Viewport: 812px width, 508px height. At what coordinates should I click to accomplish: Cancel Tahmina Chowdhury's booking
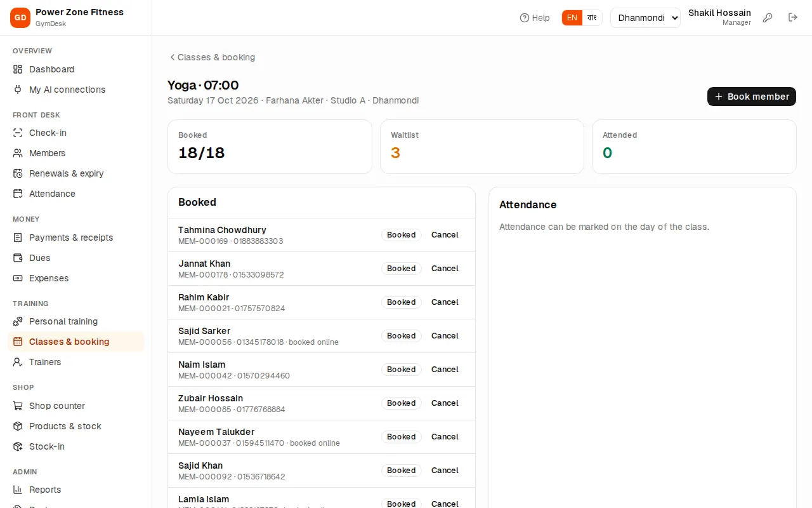pyautogui.click(x=445, y=235)
